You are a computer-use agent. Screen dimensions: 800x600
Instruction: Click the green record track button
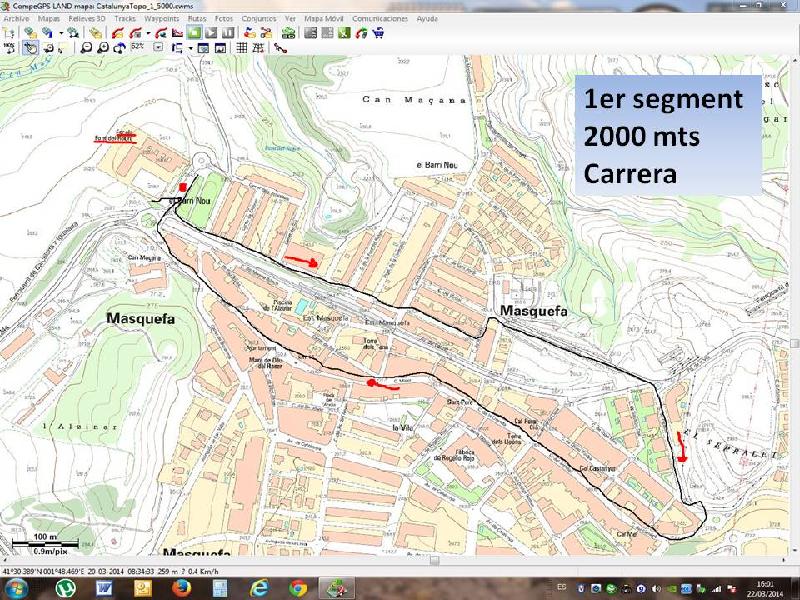click(x=194, y=33)
